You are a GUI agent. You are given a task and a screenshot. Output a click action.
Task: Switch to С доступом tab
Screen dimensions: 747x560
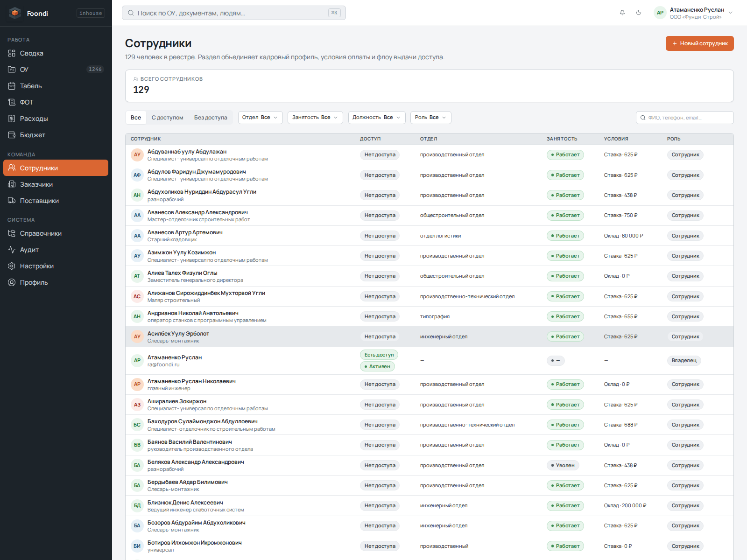click(167, 118)
